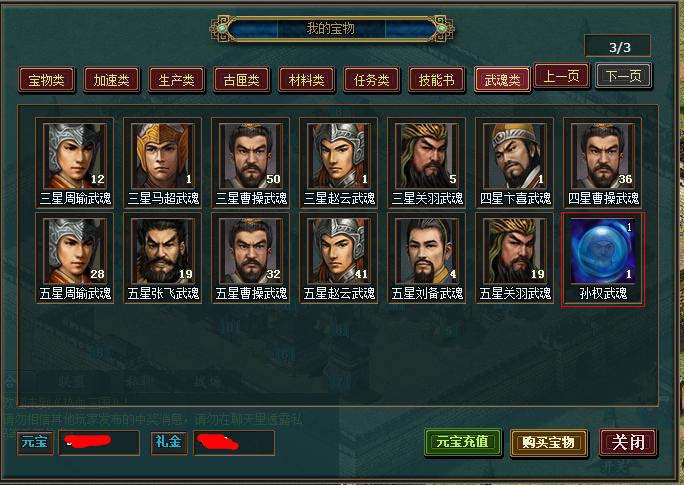Select the 五星张飞武魂 portrait icon
The image size is (684, 485).
click(x=163, y=251)
